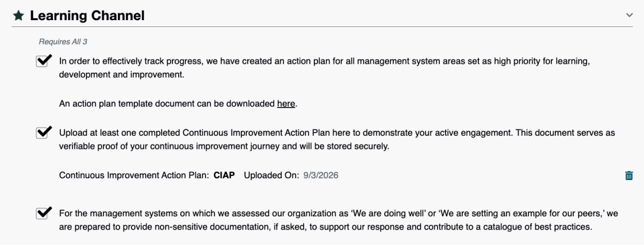The image size is (644, 245).
Task: Toggle the Upload Continuous Improvement Action Plan checkbox
Action: 41,133
